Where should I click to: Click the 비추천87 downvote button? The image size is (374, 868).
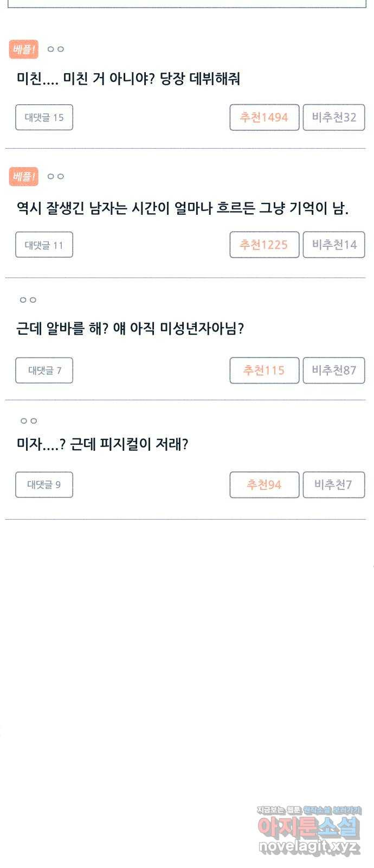tap(334, 371)
